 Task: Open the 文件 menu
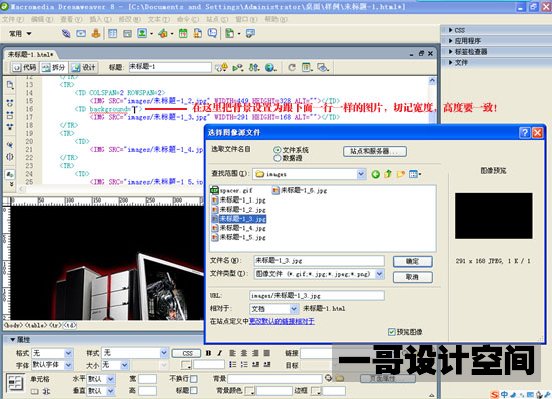tap(12, 19)
